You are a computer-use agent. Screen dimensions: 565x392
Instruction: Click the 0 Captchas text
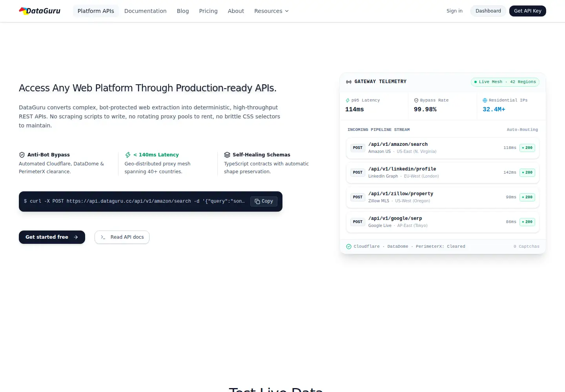pos(527,247)
